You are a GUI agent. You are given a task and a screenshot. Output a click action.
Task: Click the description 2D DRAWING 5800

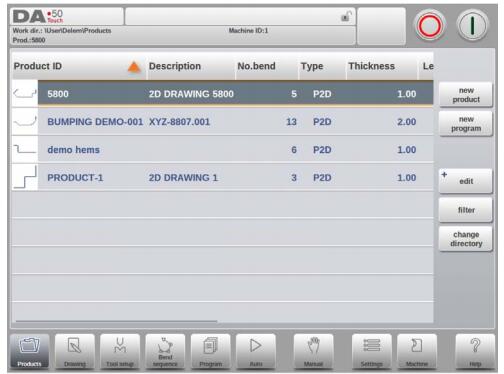[191, 94]
